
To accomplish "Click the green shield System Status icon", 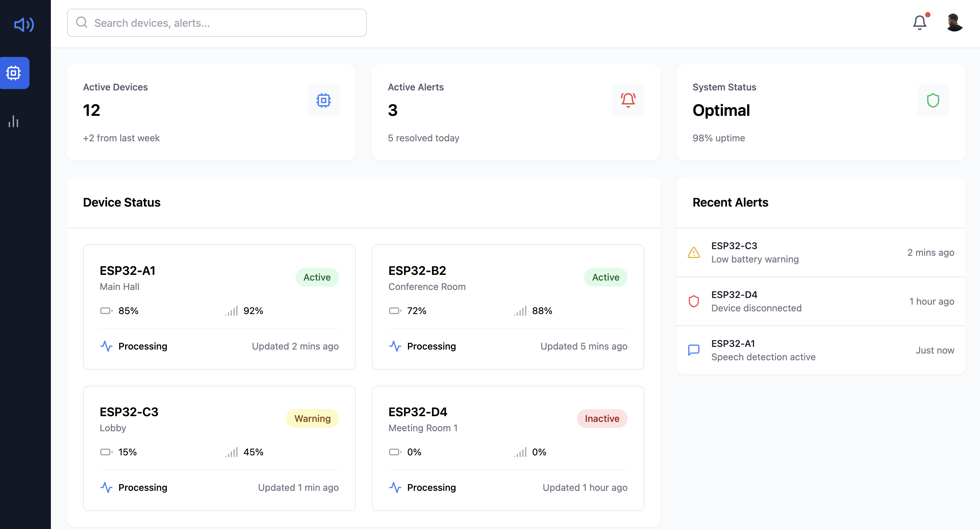I will pos(933,100).
